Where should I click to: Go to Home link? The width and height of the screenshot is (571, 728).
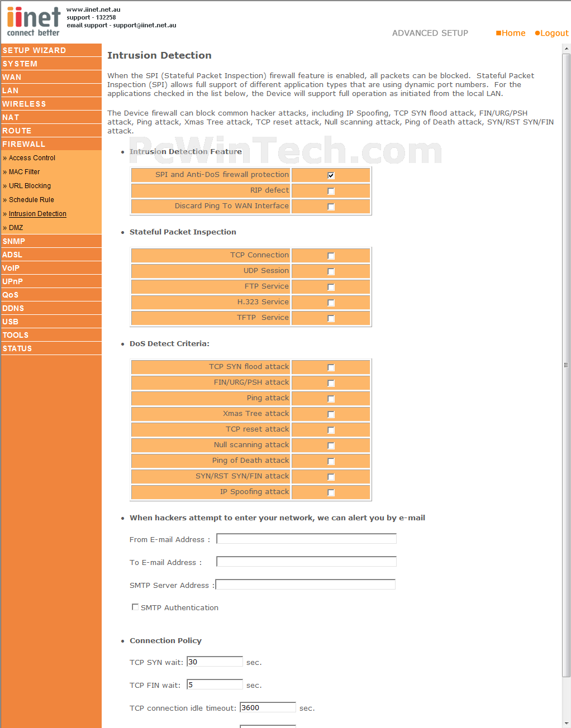click(511, 33)
